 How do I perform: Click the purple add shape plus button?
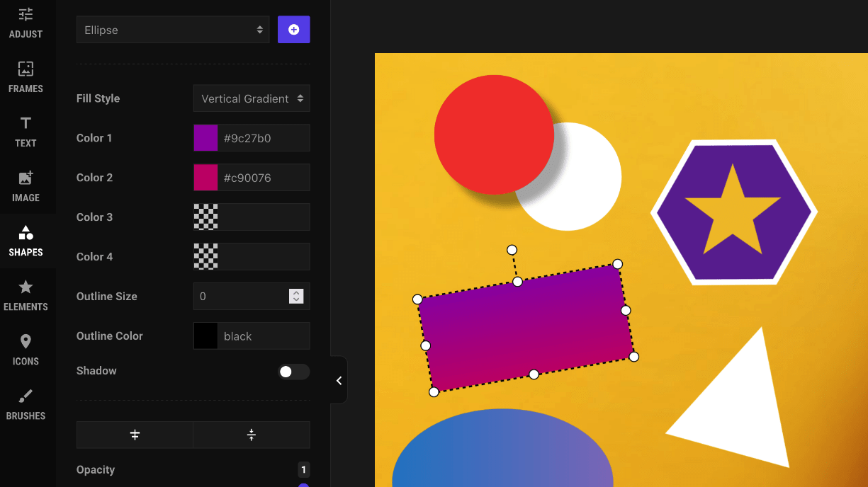tap(294, 30)
